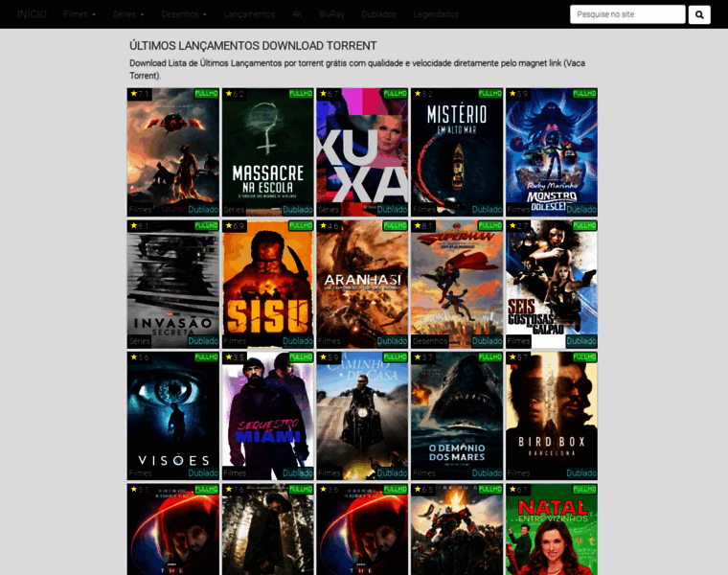Open the Mistério em Alto Mar poster
Screen dimensions: 728x575
(457, 151)
